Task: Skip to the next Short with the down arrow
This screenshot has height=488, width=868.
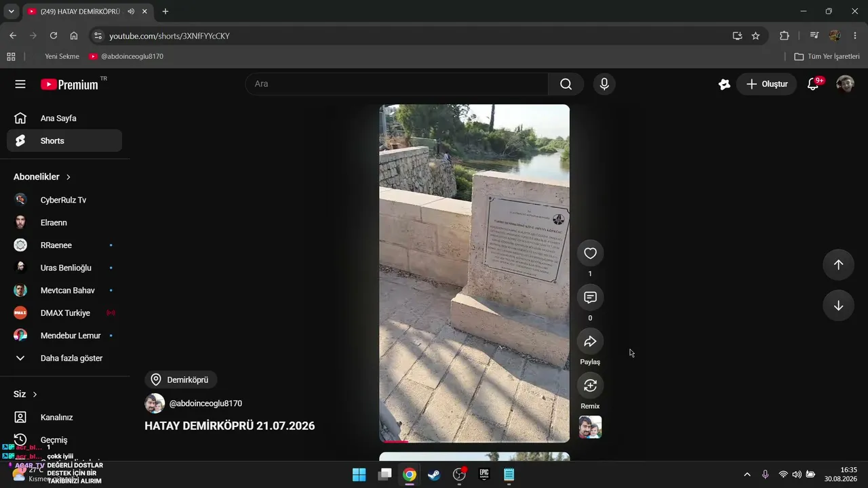Action: pyautogui.click(x=838, y=306)
